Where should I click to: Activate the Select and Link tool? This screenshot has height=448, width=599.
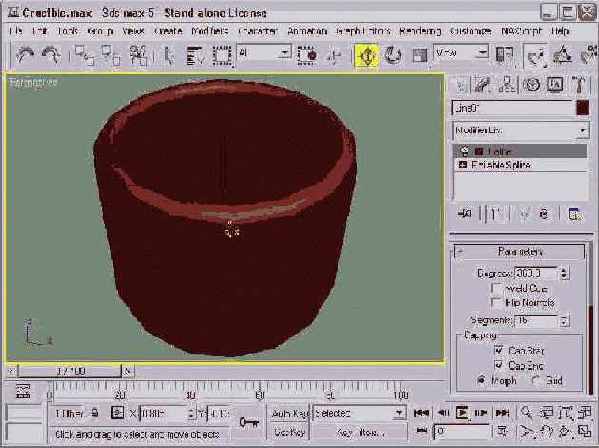(84, 56)
